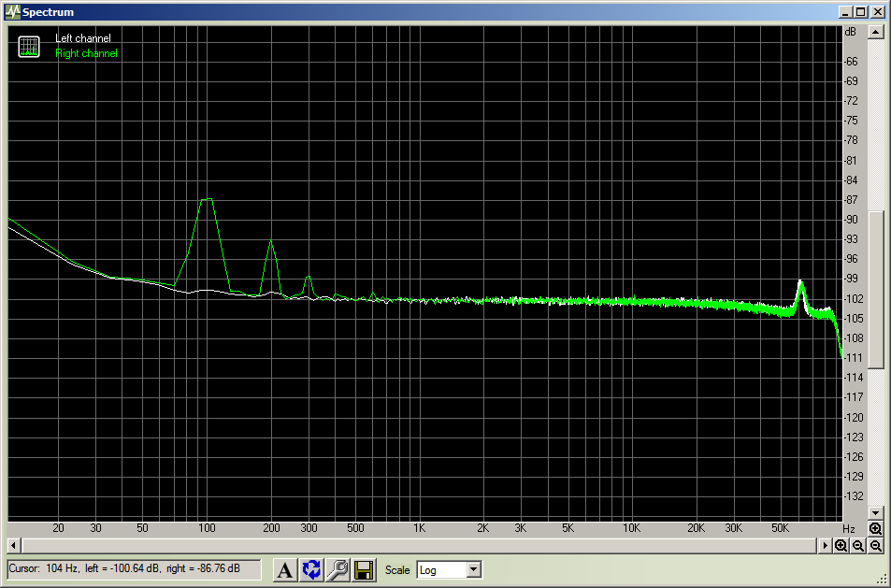Open settings with the wrench icon
Viewport: 891px width, 588px height.
click(338, 570)
